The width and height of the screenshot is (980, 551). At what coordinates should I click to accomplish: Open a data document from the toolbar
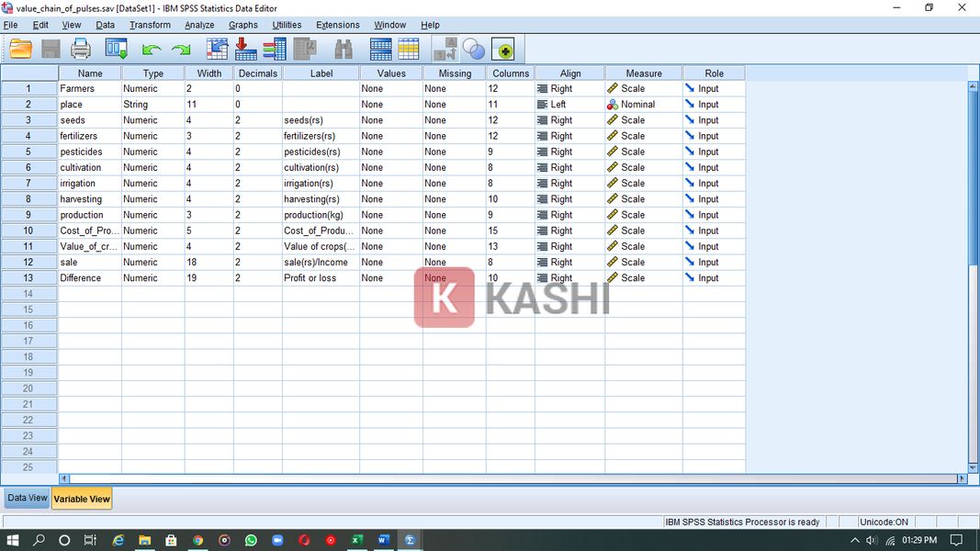(20, 49)
